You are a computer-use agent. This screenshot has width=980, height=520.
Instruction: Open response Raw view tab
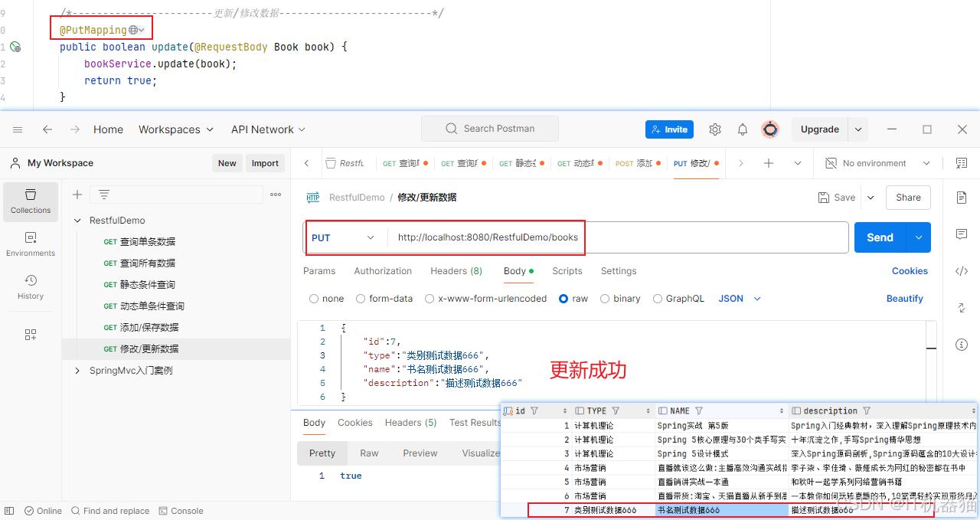tap(369, 453)
